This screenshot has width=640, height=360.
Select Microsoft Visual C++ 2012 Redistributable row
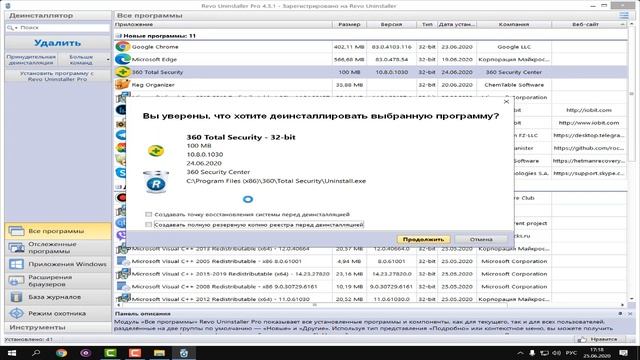370,299
